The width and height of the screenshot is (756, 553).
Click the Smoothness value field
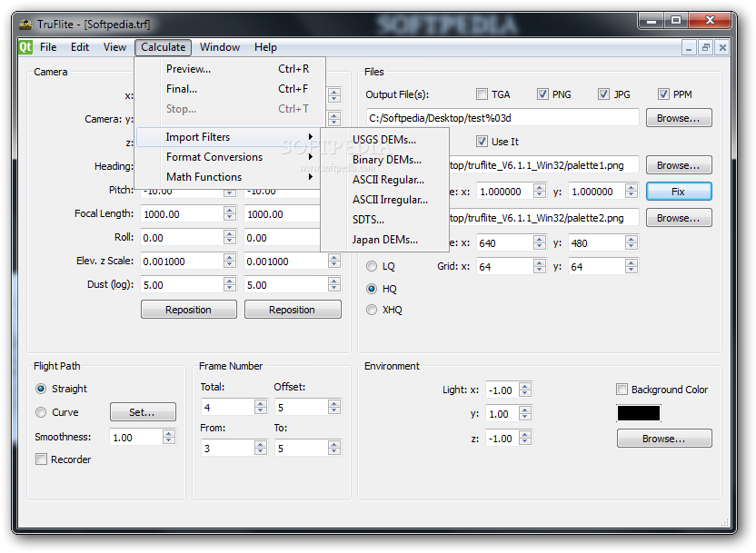coord(136,438)
